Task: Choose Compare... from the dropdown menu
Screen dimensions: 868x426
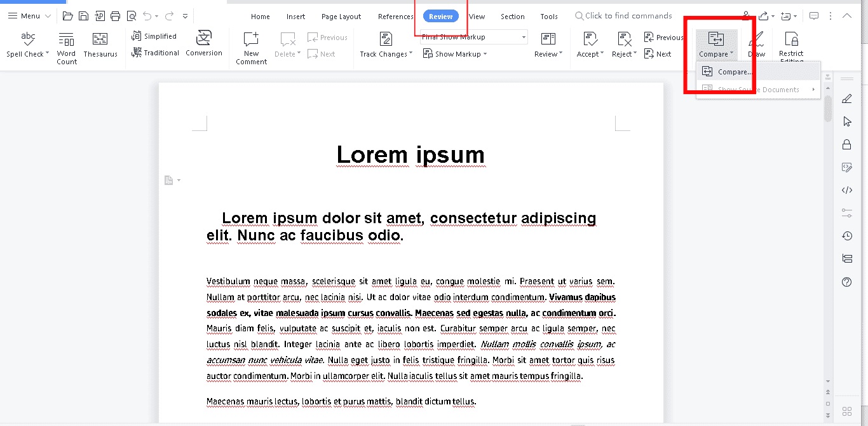Action: [759, 72]
